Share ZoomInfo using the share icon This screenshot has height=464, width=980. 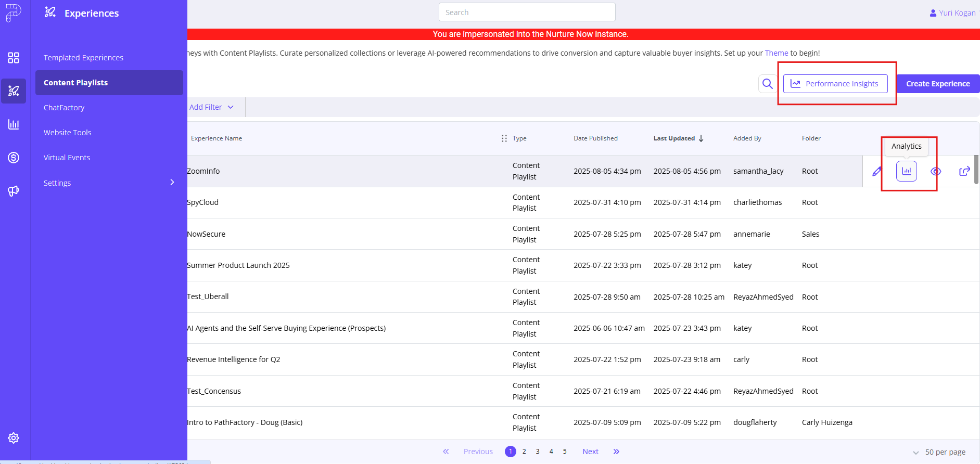coord(964,171)
